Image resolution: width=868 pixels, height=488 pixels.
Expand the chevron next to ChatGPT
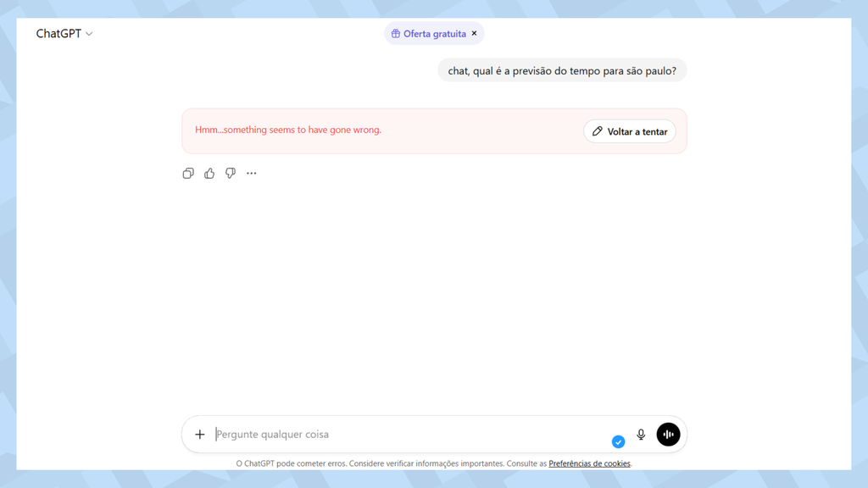point(88,34)
